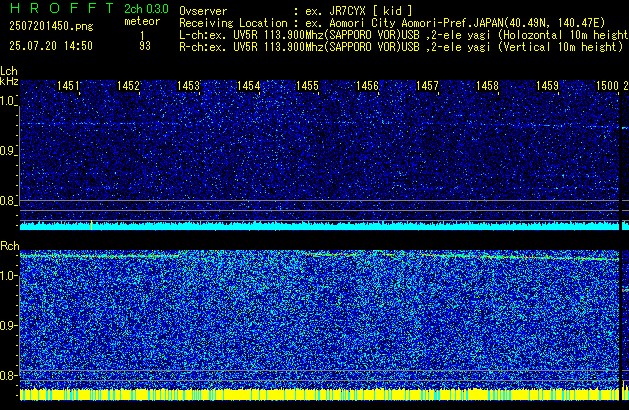Click the yellow Rch signal level bar

(319, 394)
